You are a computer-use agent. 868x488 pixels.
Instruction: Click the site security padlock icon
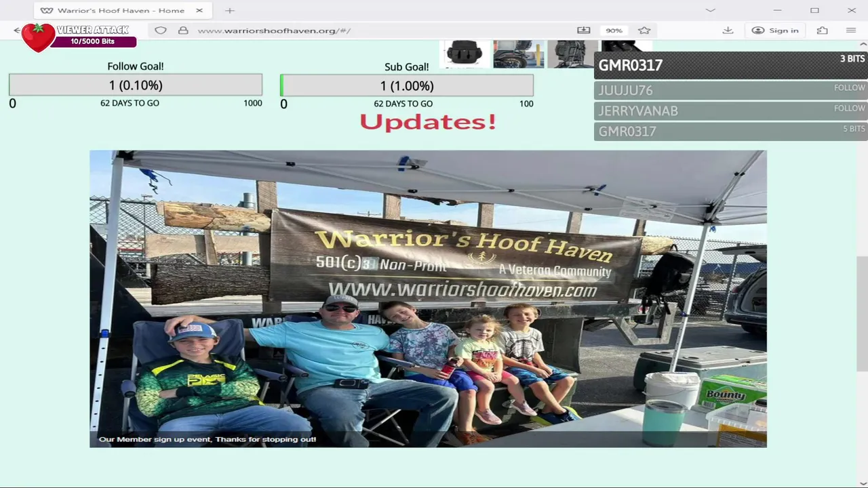click(183, 30)
